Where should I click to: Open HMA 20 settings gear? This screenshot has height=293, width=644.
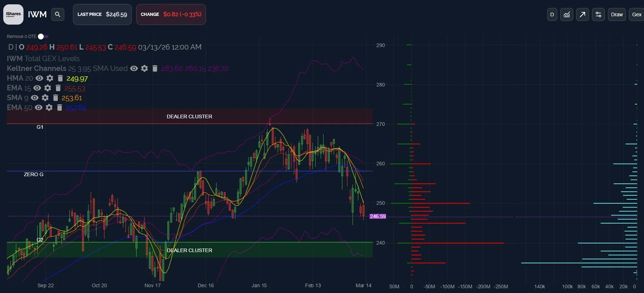(50, 78)
